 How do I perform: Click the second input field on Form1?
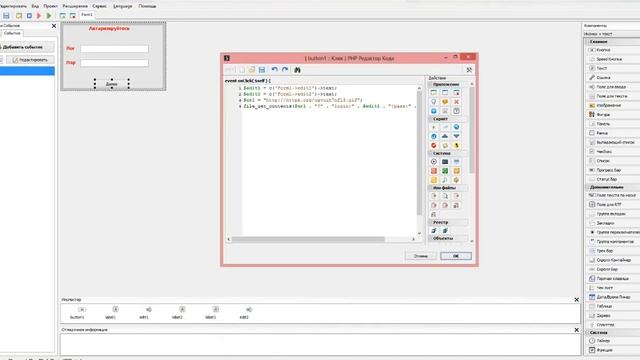[114, 63]
